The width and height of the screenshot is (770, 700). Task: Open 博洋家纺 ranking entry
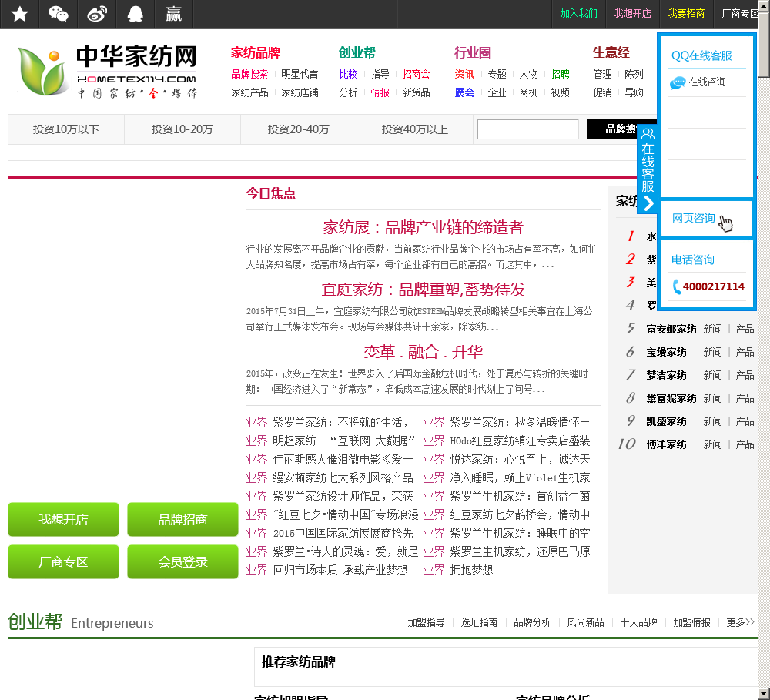click(666, 444)
